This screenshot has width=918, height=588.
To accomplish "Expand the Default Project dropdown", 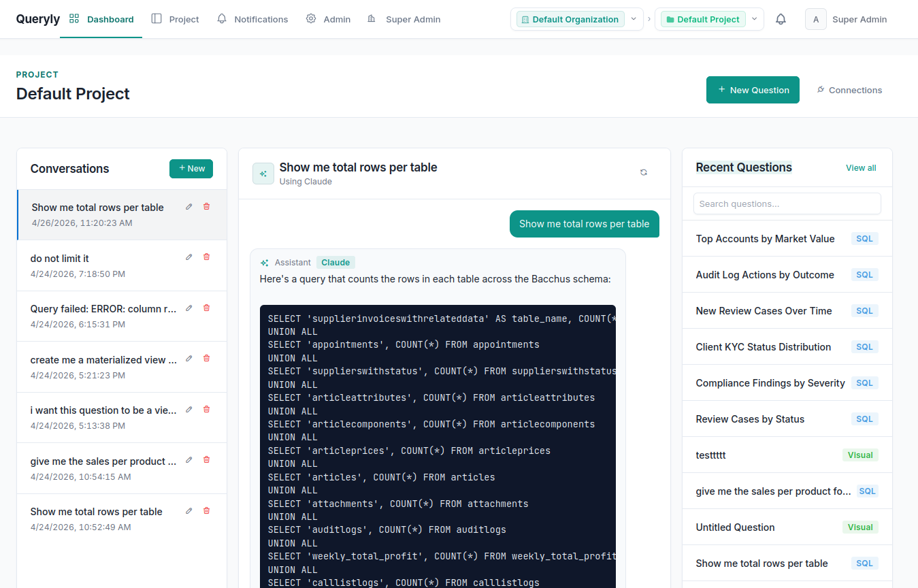I will (754, 19).
